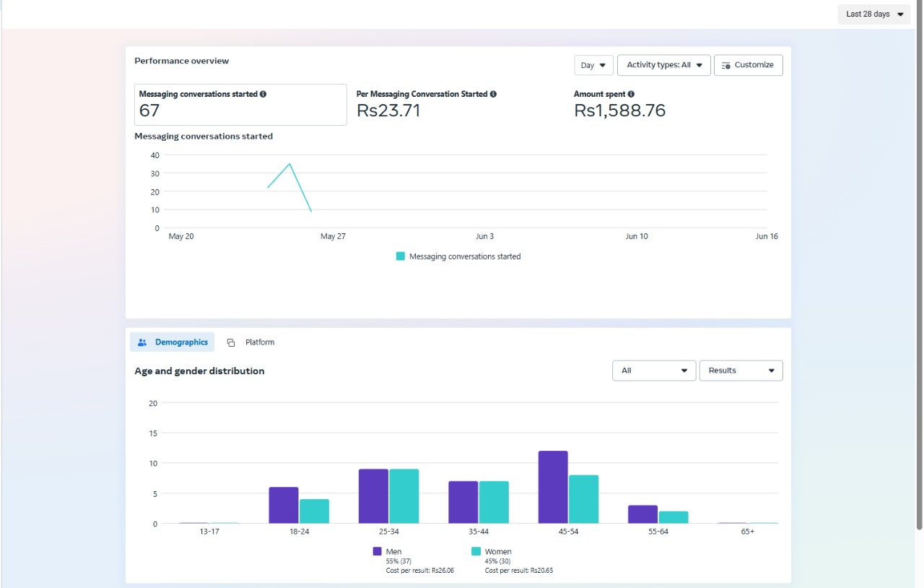Click the Platform devices icon
Image resolution: width=924 pixels, height=588 pixels.
coord(231,342)
